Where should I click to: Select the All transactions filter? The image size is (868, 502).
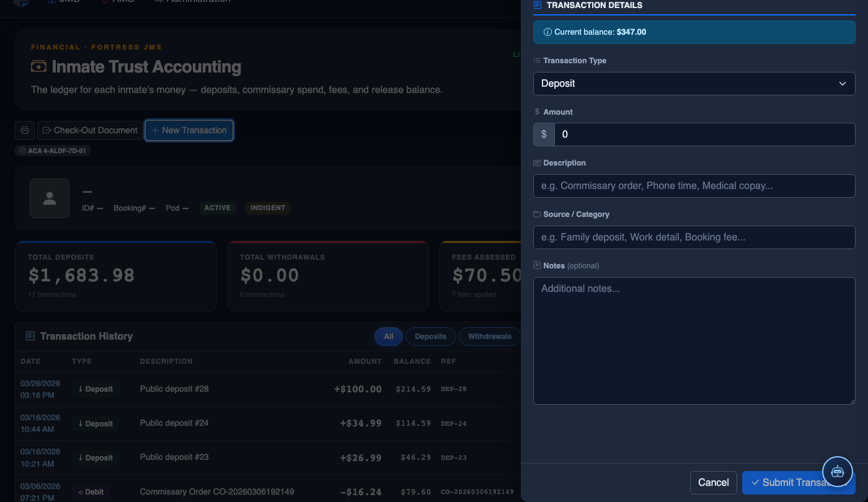[389, 337]
